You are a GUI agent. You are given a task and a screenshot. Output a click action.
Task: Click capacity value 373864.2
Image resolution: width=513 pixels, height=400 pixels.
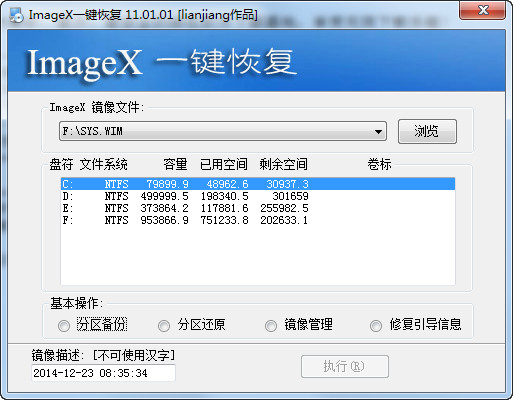164,208
